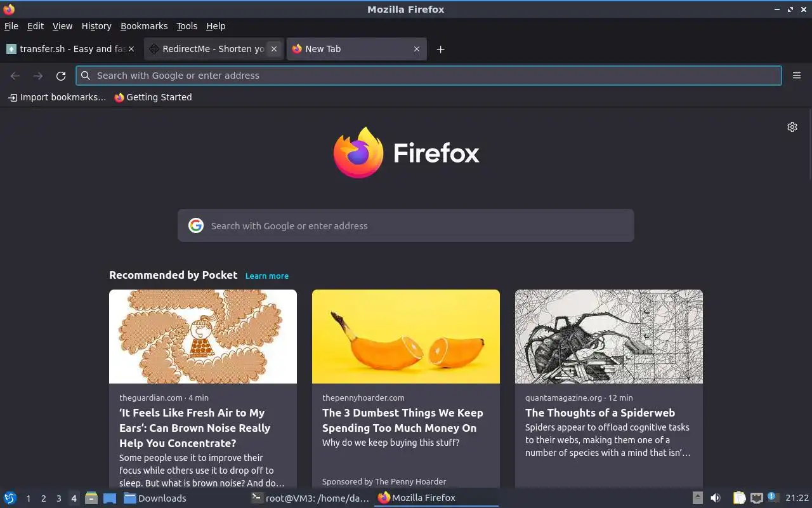
Task: Click the Google logo in the page search box
Action: coord(196,225)
